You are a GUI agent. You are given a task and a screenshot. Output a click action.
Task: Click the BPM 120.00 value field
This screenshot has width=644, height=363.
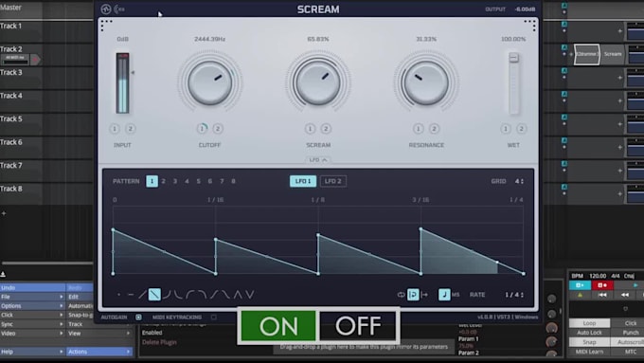(598, 276)
